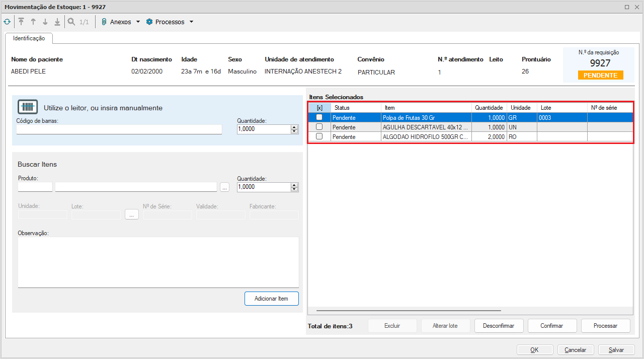Click the Produto code input field

(35, 187)
